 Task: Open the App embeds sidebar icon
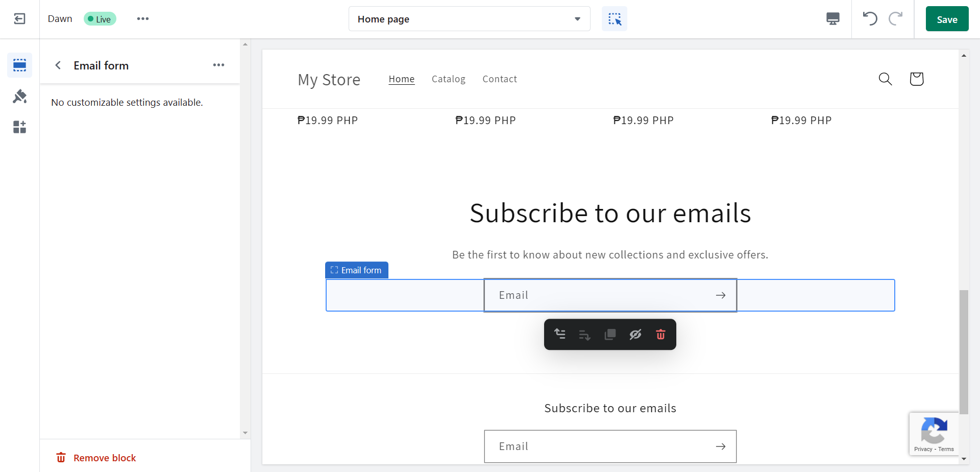(19, 127)
